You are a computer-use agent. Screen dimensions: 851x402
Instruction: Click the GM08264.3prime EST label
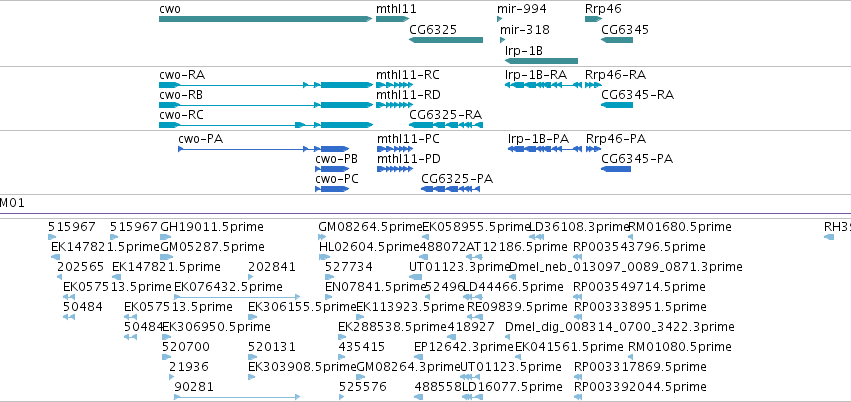point(408,367)
